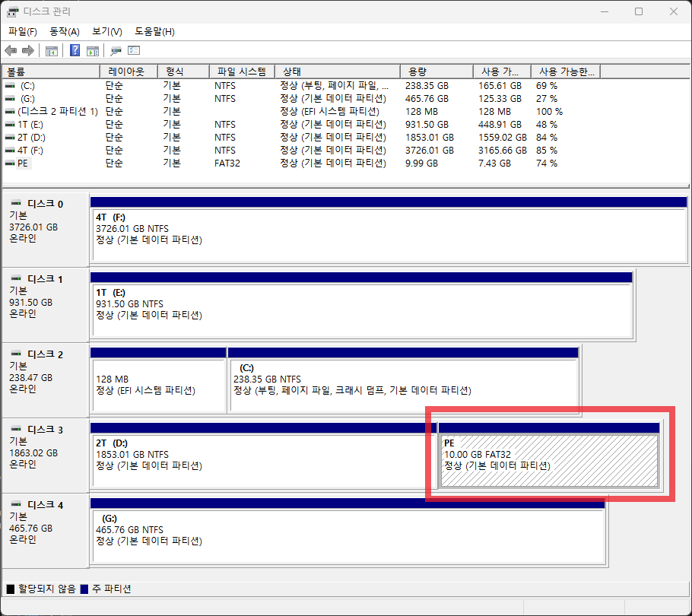This screenshot has height=616, width=692.
Task: Toggle the console tree pane icon
Action: (x=50, y=50)
